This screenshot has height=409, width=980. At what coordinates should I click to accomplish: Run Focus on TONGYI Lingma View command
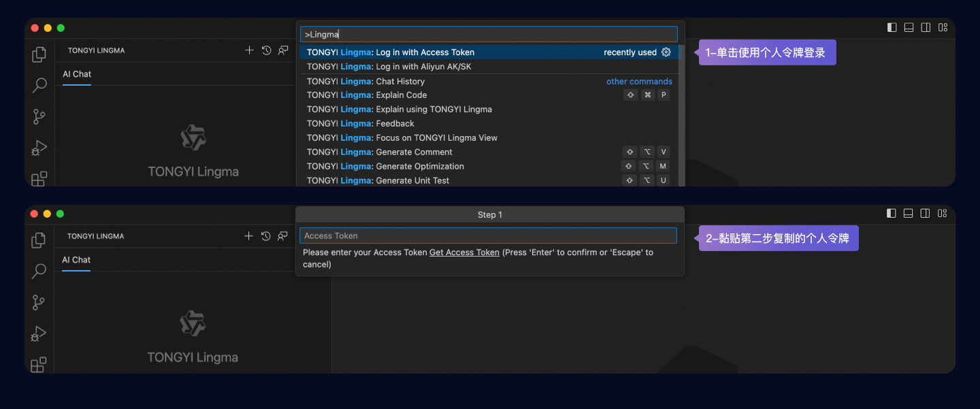click(x=489, y=138)
